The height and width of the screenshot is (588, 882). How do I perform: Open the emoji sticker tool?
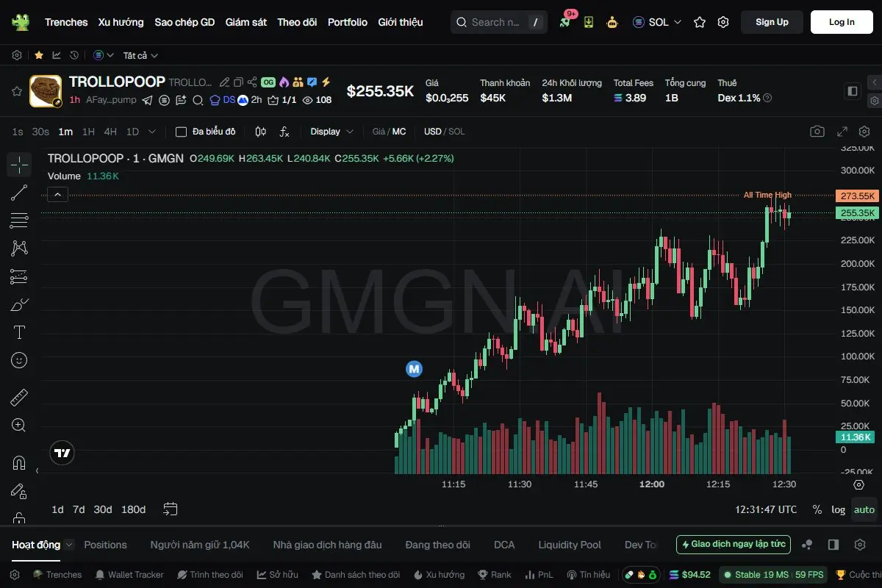(19, 360)
